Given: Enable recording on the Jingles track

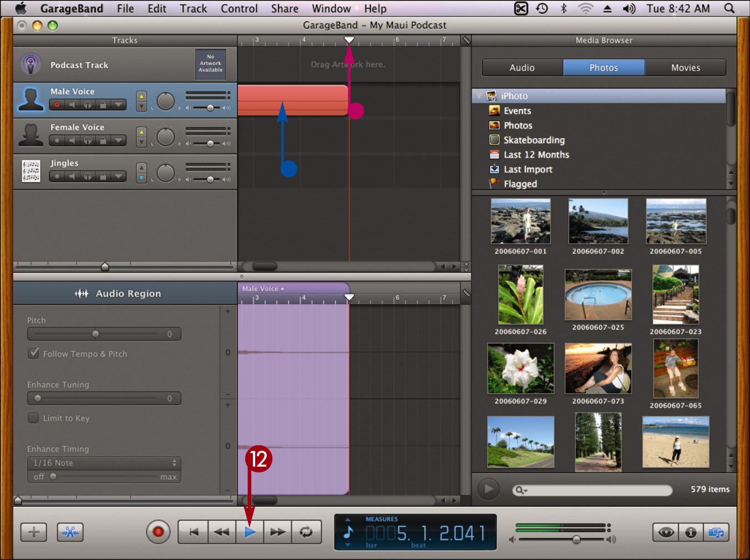Looking at the screenshot, I should point(57,177).
